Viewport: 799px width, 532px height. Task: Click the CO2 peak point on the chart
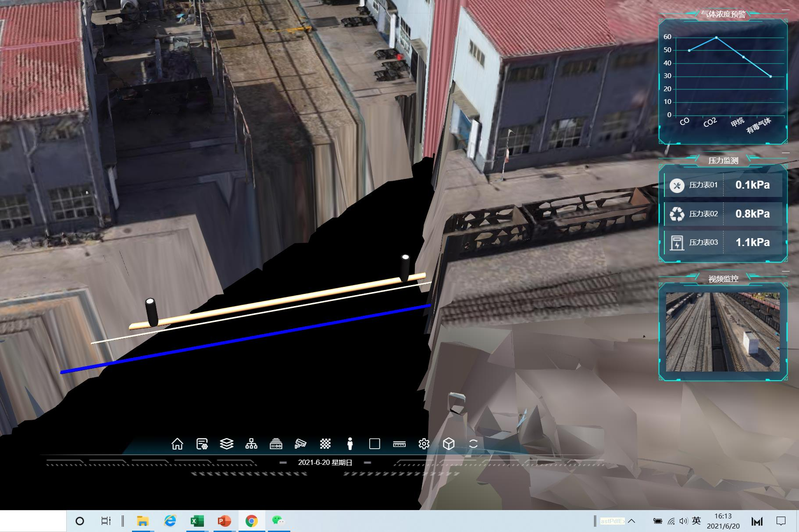717,38
